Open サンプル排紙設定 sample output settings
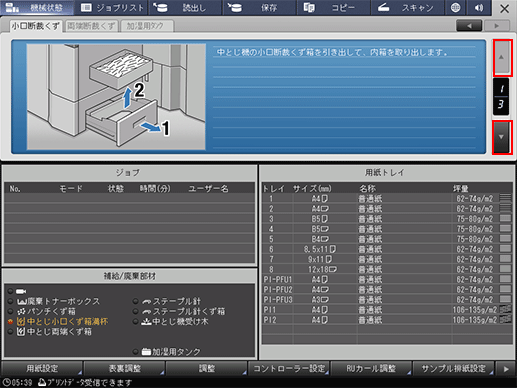Viewport: 517px width, 388px height. [453, 368]
